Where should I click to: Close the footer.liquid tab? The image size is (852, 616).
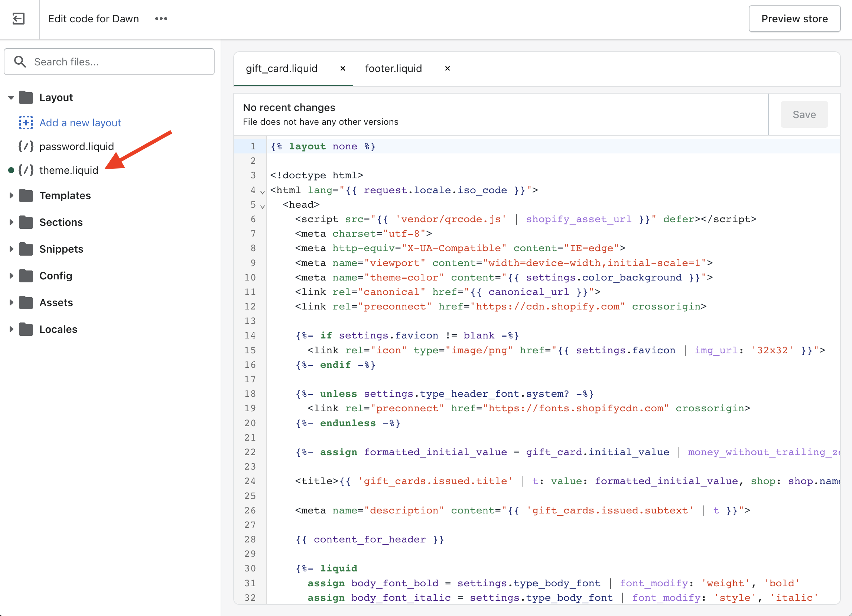click(448, 68)
